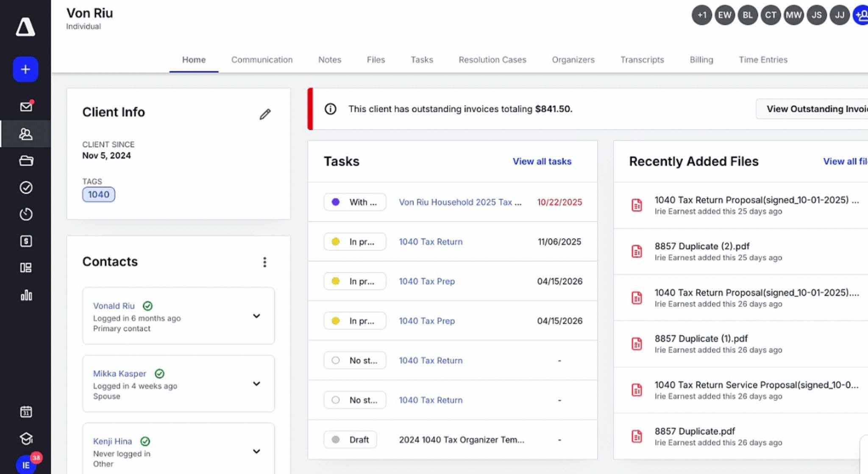Click the outstanding amount $841.50
This screenshot has width=868, height=474.
[x=554, y=109]
